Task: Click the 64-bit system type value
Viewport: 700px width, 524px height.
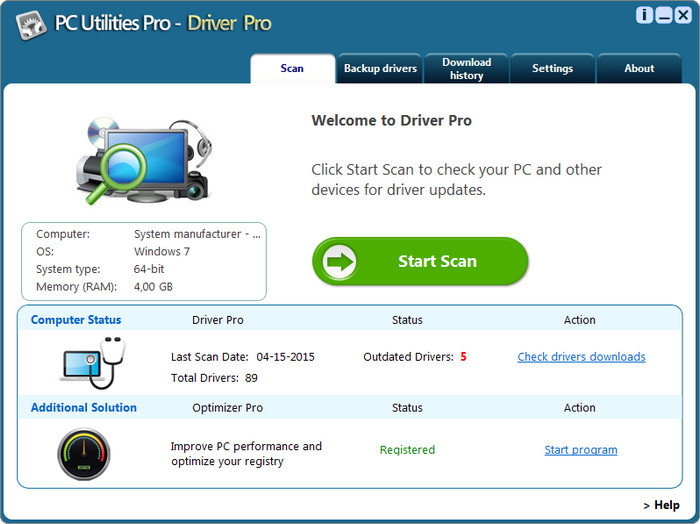Action: (149, 269)
